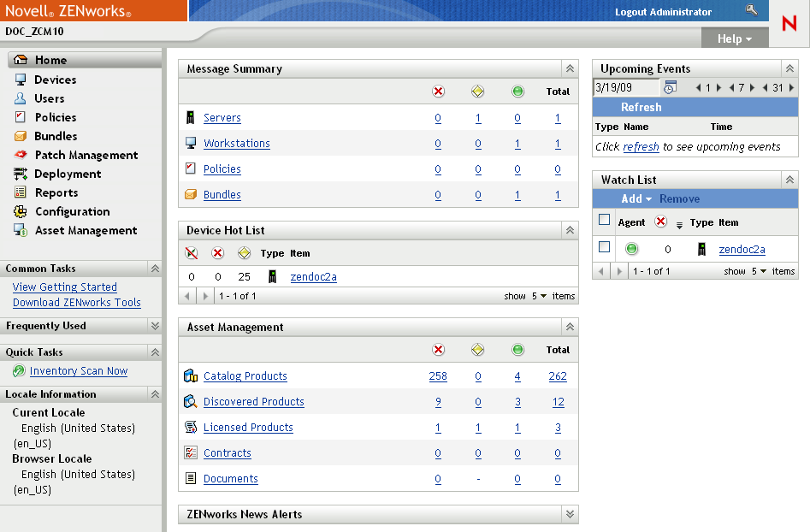The height and width of the screenshot is (532, 810).
Task: Open the Help dropdown menu
Action: pos(735,38)
